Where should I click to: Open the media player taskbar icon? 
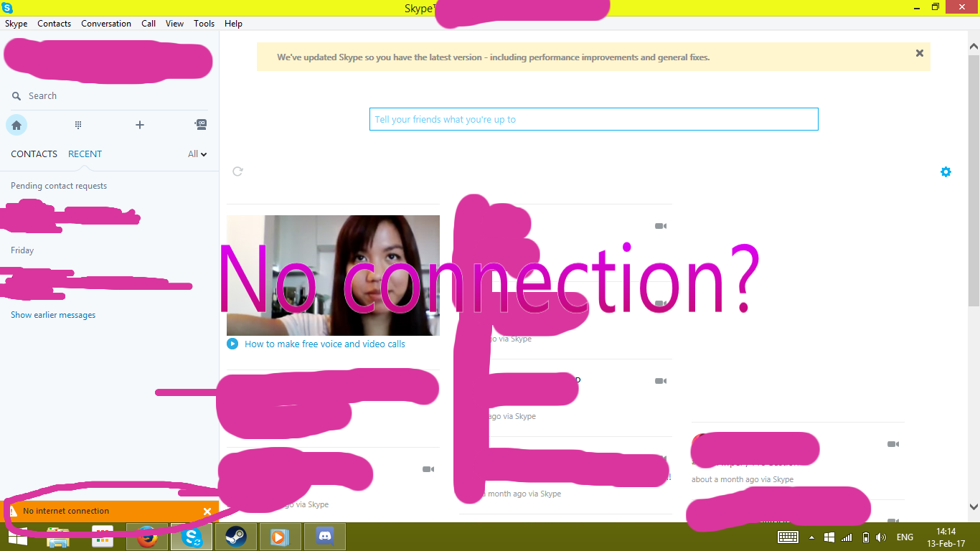coord(281,537)
